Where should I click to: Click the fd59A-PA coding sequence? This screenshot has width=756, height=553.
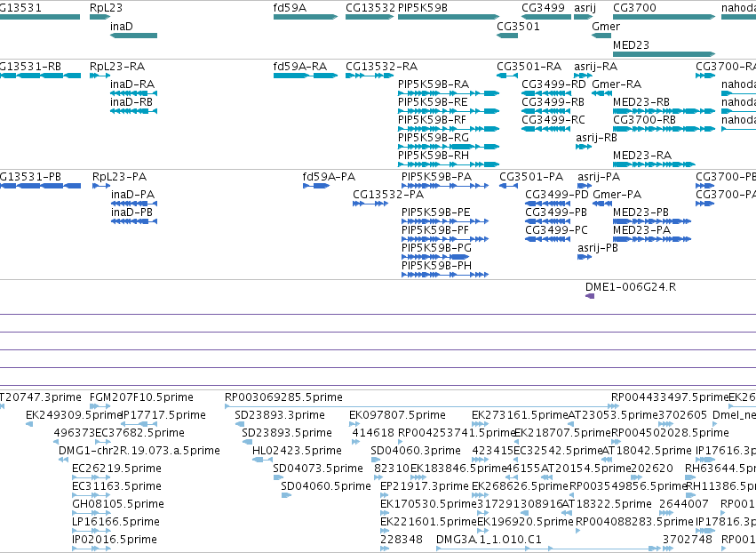point(316,187)
